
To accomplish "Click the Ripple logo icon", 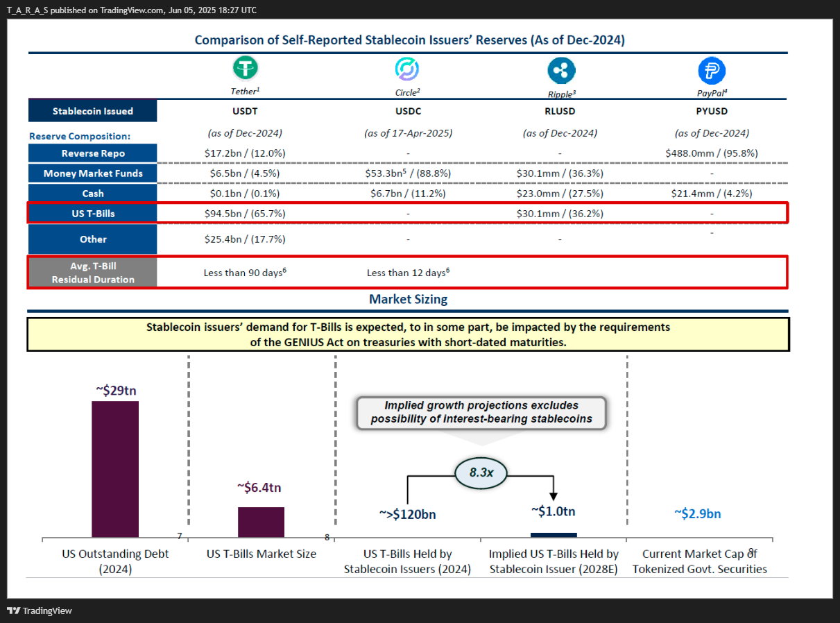I will click(x=560, y=70).
